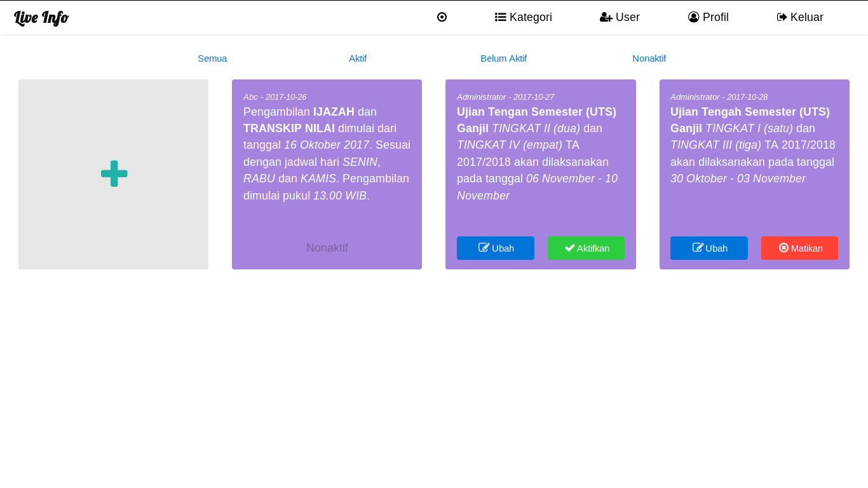Click 'TINGKAT III (tiga)' text
The height and width of the screenshot is (488, 868).
(x=715, y=145)
